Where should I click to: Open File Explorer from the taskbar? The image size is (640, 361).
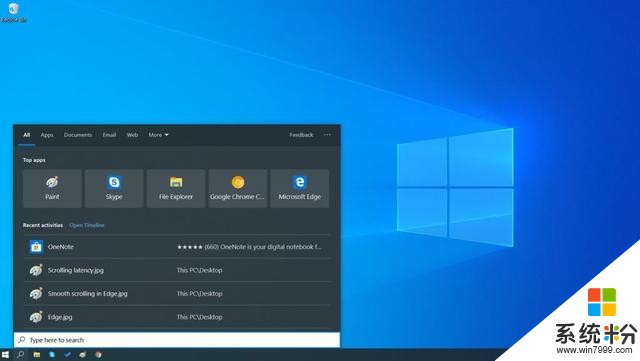pos(37,355)
